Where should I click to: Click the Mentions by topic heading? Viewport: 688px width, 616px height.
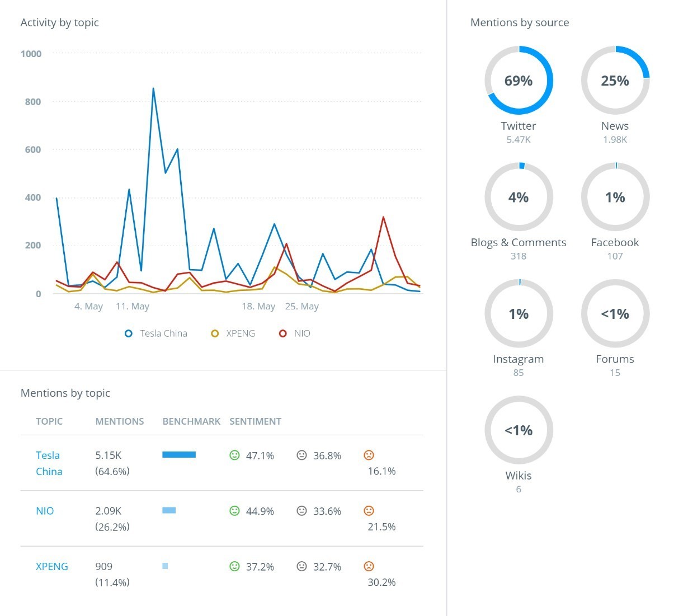65,393
